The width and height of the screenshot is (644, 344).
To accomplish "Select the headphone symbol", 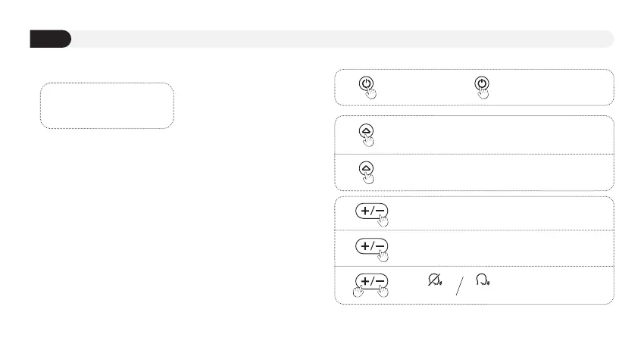I will 482,280.
